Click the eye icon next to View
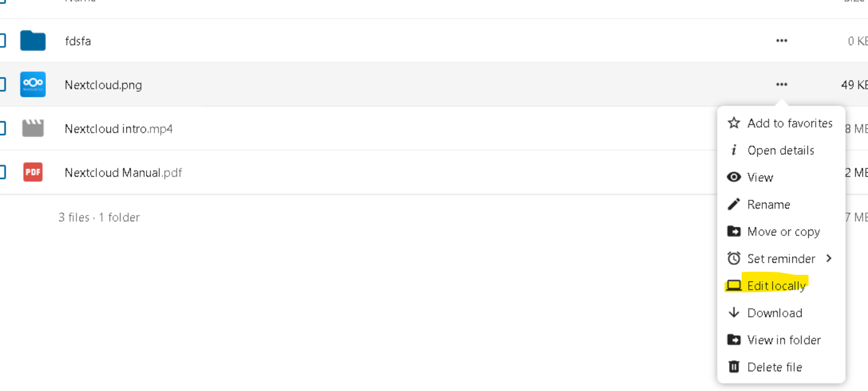Image resolution: width=868 pixels, height=391 pixels. tap(734, 177)
